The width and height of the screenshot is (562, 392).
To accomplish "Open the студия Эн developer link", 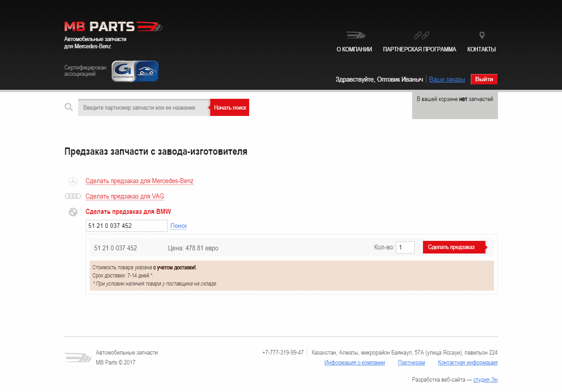I will click(x=486, y=380).
